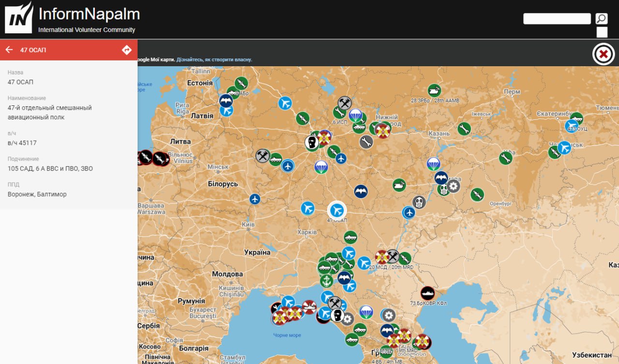Click the red warship marker in the Black Sea
The width and height of the screenshot is (619, 364).
[309, 307]
